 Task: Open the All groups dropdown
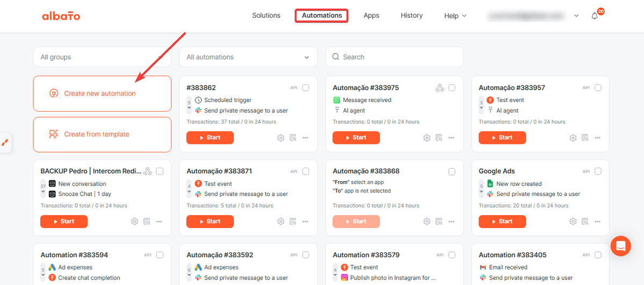click(x=103, y=57)
